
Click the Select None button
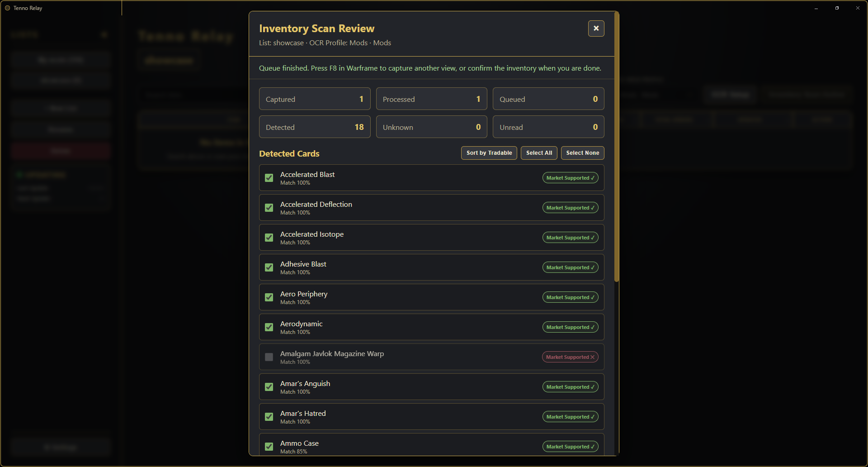[x=583, y=153]
